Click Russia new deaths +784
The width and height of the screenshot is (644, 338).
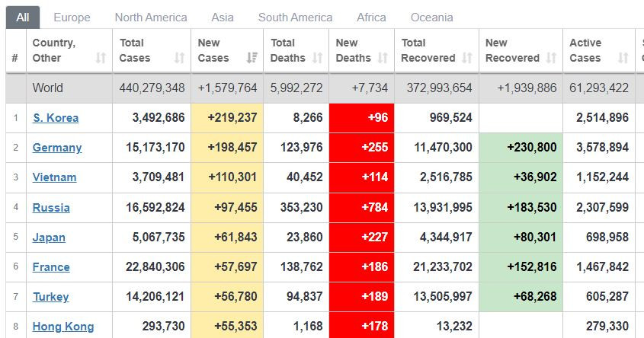375,208
